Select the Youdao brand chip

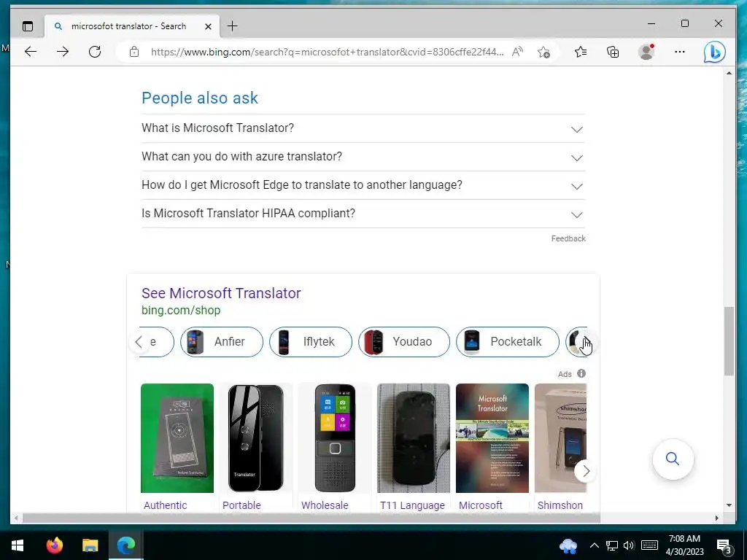click(x=404, y=342)
